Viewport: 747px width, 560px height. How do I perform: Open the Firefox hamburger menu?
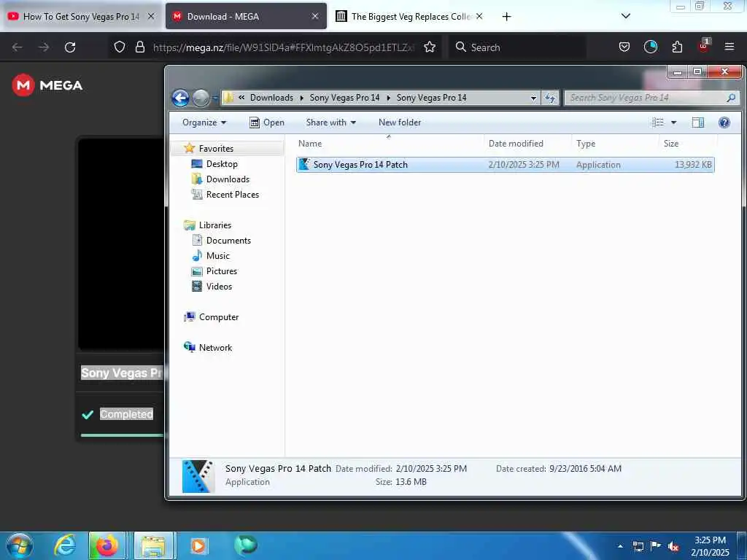[729, 47]
